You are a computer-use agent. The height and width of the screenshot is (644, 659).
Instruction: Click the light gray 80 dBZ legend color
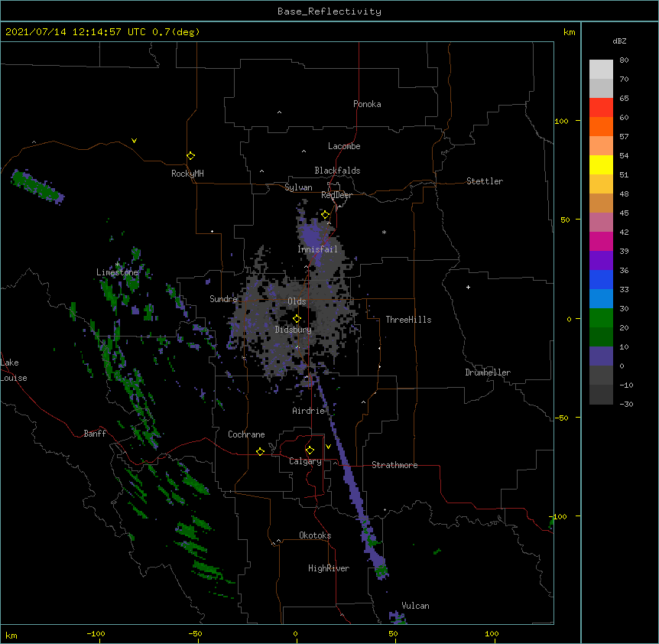click(x=601, y=70)
